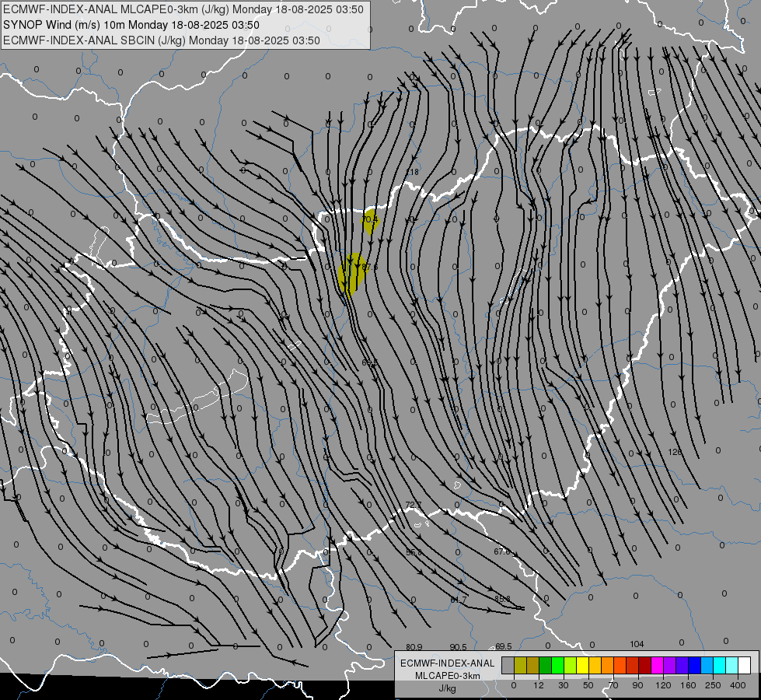Select the dark green legend swatch

click(x=546, y=665)
